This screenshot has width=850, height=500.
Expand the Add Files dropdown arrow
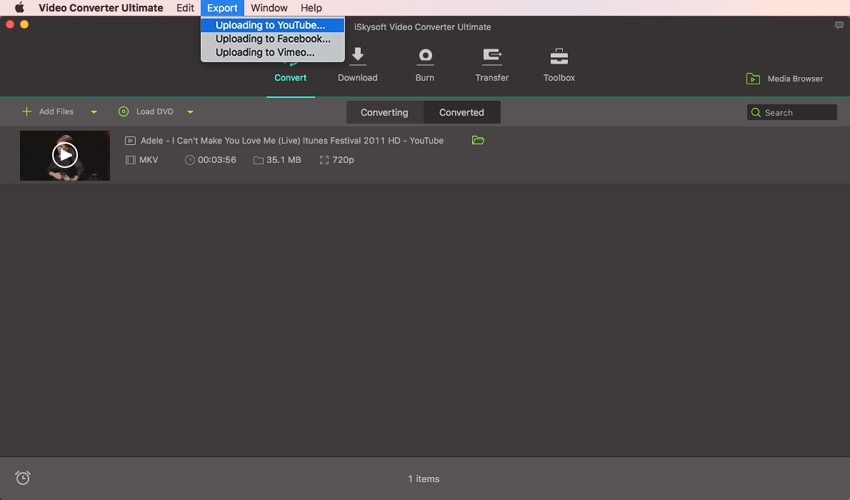94,113
